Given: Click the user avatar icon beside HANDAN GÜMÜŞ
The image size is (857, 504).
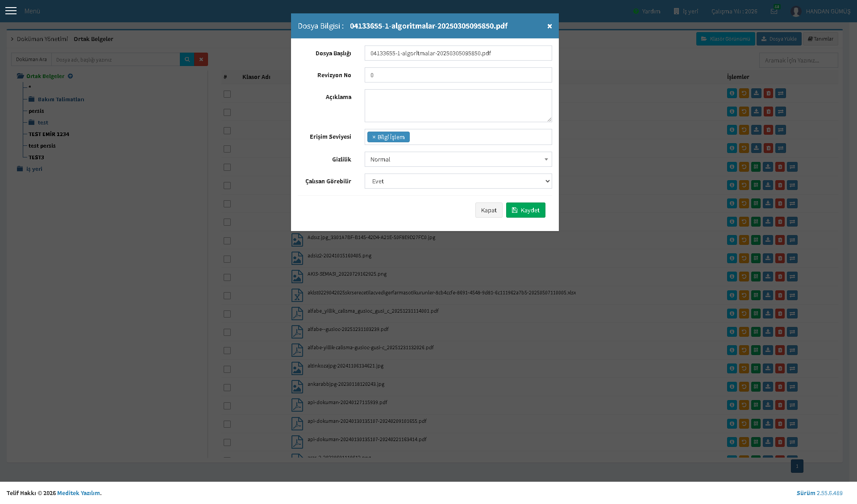Looking at the screenshot, I should coord(796,11).
